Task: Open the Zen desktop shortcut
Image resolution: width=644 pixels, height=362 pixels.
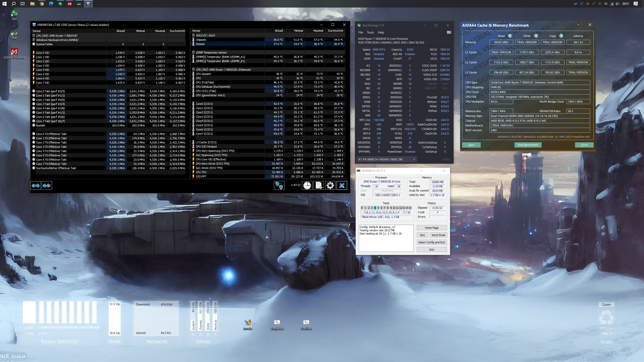Action: click(x=14, y=15)
